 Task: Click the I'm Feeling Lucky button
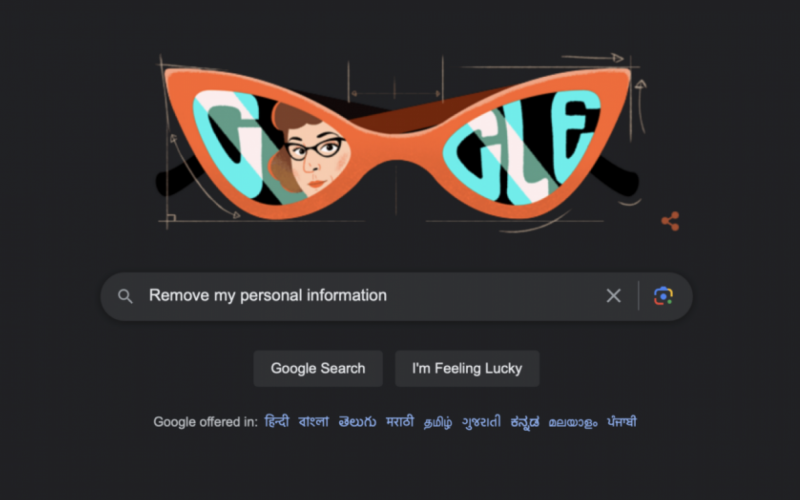467,368
